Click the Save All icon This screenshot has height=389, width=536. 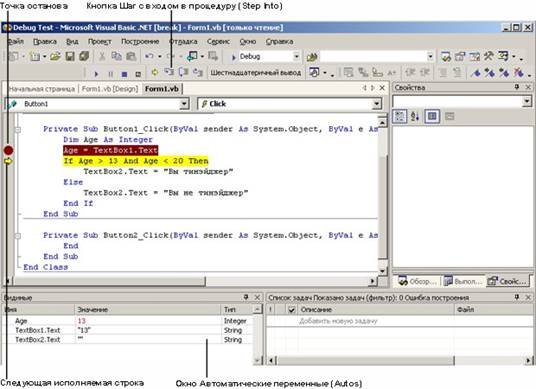click(x=84, y=56)
